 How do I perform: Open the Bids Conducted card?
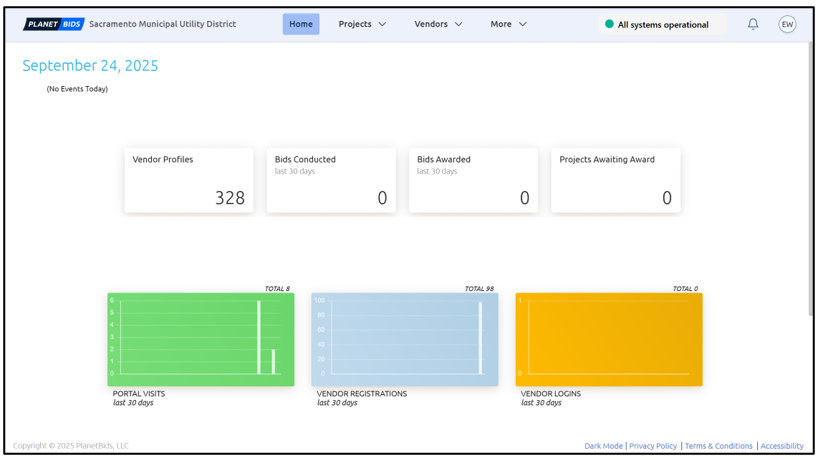pyautogui.click(x=331, y=180)
